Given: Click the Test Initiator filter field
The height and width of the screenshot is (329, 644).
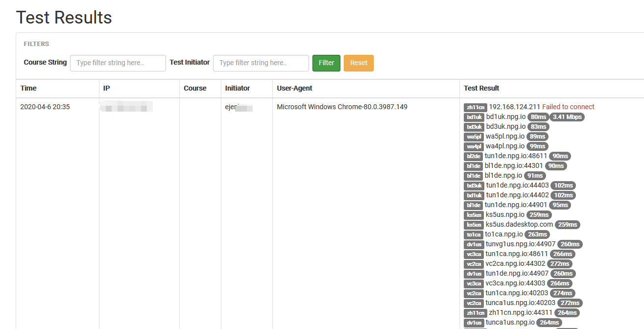Looking at the screenshot, I should 261,63.
